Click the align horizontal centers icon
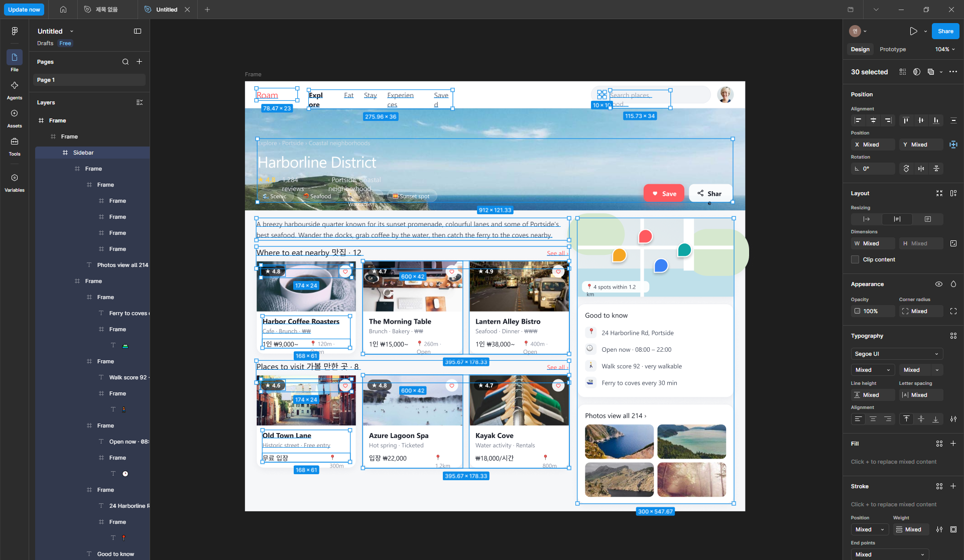This screenshot has height=560, width=964. point(873,120)
